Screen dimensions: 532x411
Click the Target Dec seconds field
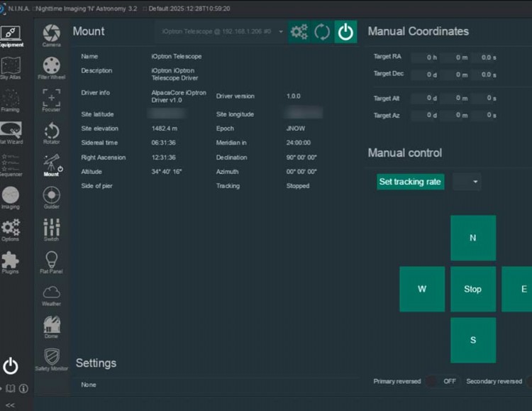pos(485,75)
